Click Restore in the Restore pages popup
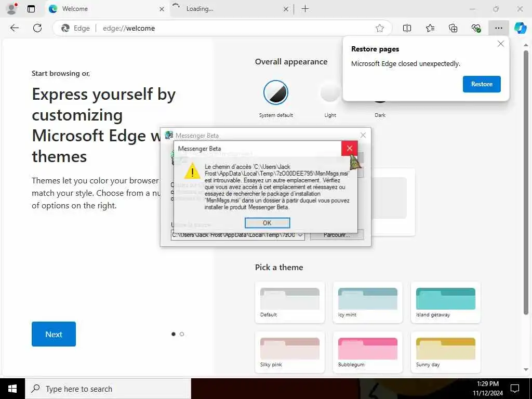This screenshot has width=532, height=399. (482, 84)
